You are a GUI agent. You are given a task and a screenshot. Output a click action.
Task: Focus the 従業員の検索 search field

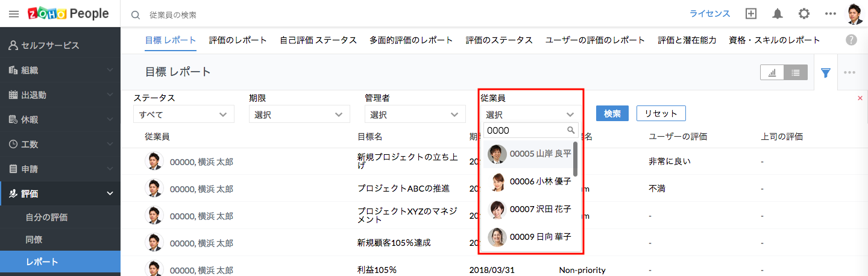click(x=173, y=14)
